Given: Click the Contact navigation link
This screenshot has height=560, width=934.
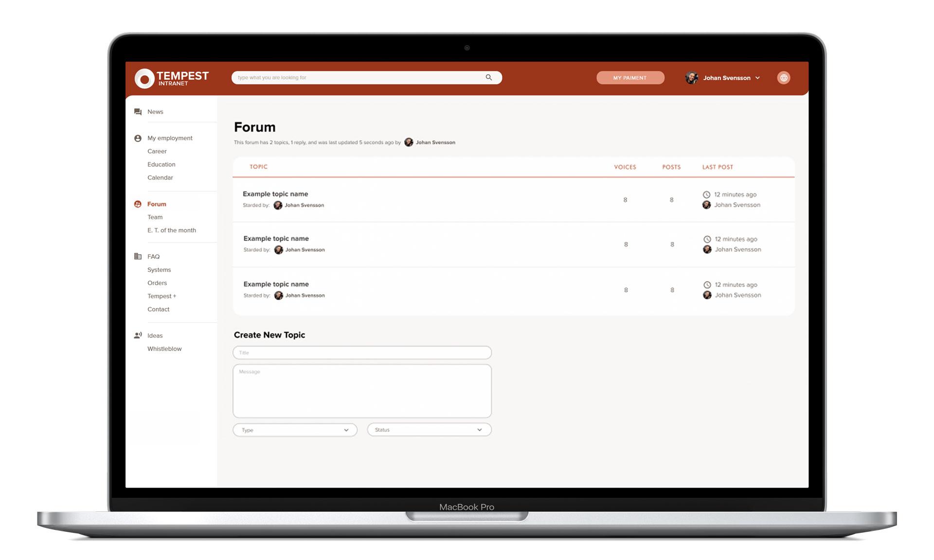Looking at the screenshot, I should point(158,309).
